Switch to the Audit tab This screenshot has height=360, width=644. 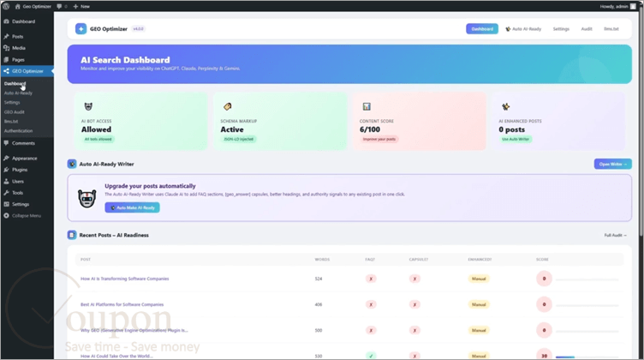(x=587, y=29)
